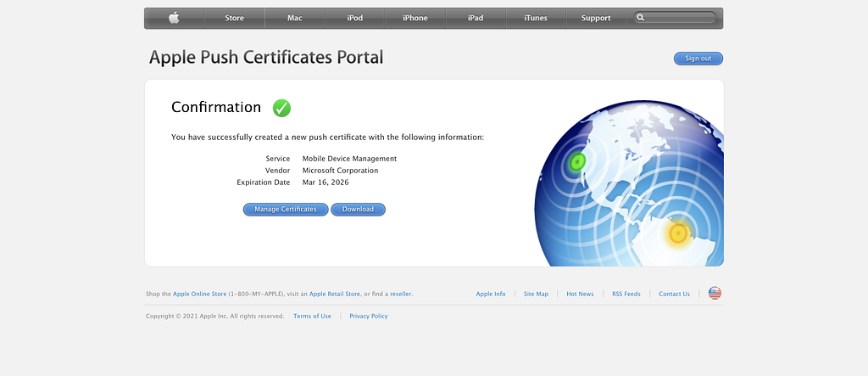Click the Confirmation heading text
Image resolution: width=868 pixels, height=376 pixels.
[x=216, y=107]
